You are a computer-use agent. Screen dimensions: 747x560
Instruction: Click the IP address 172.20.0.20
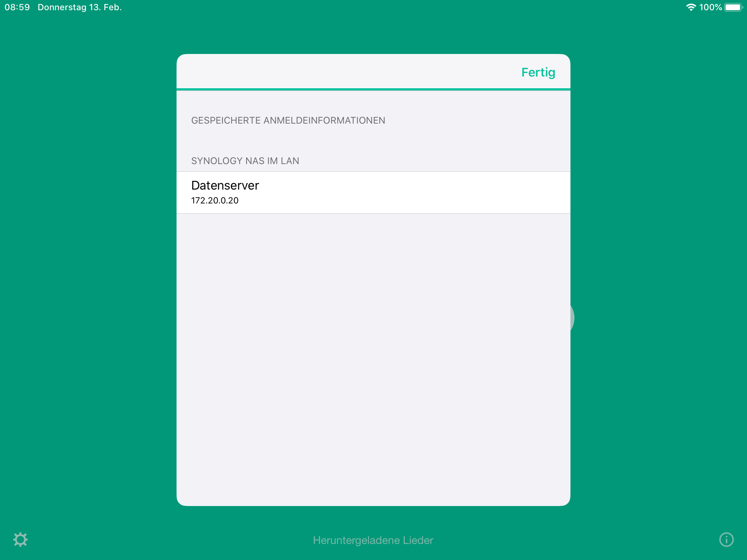(x=215, y=201)
